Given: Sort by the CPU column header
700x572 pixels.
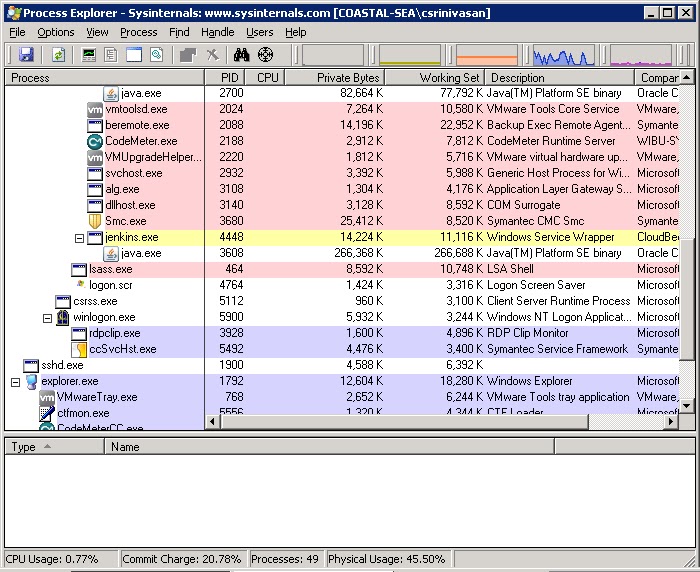Looking at the screenshot, I should coord(265,78).
